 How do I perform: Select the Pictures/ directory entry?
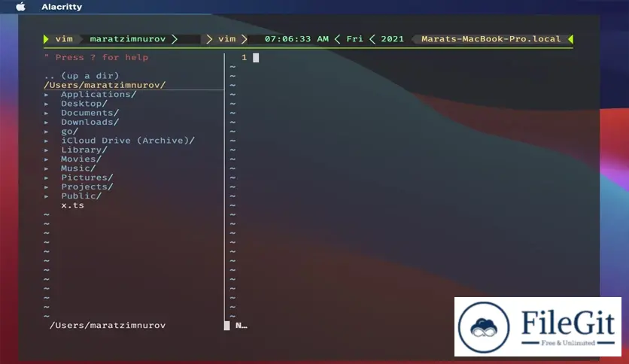[87, 177]
